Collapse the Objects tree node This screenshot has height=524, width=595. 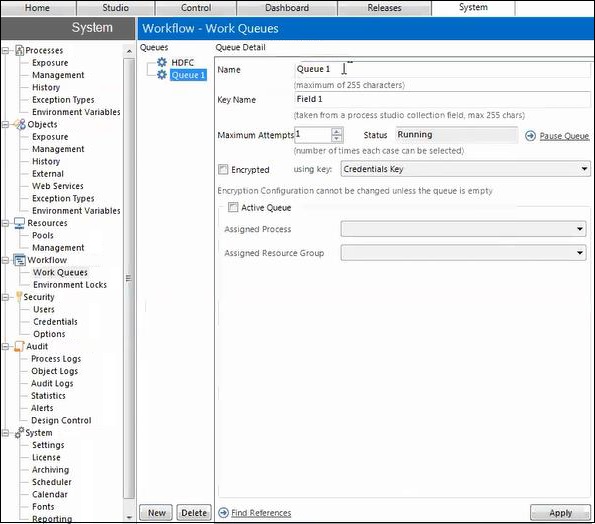pyautogui.click(x=5, y=124)
